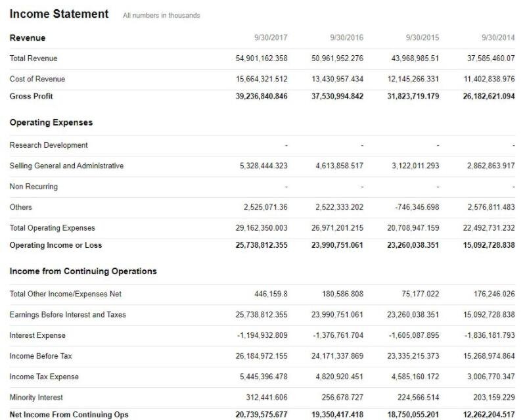Click the Income Statement heading
525x420 pixels.
point(59,14)
